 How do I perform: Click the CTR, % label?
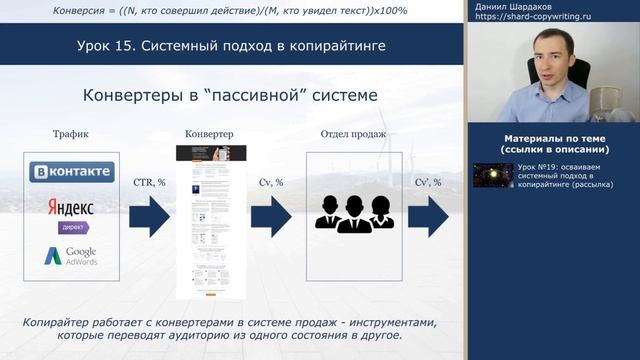[149, 182]
